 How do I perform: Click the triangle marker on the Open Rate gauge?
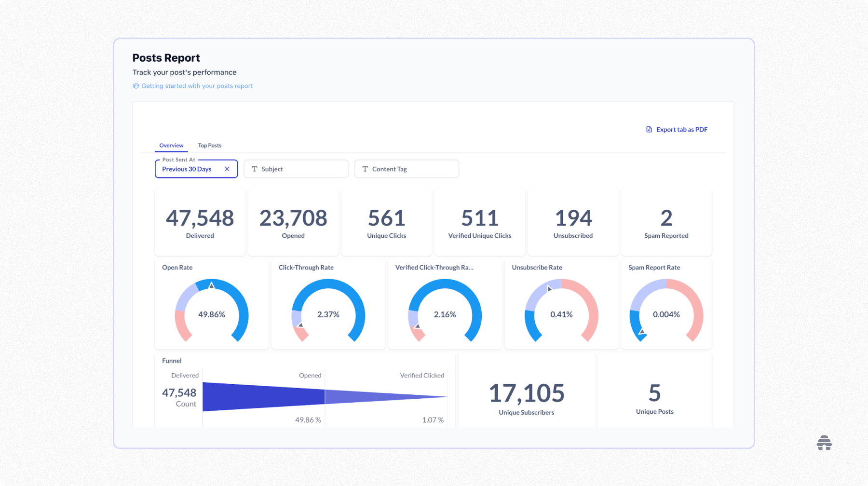211,285
